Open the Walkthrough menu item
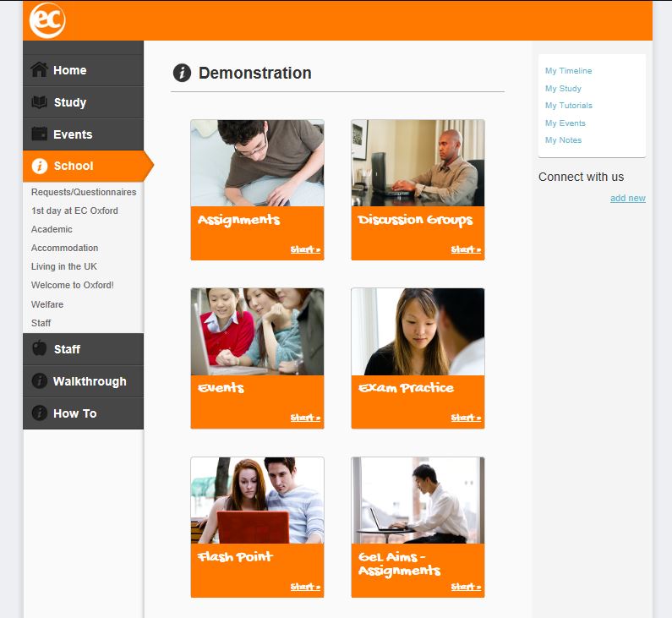 point(84,381)
